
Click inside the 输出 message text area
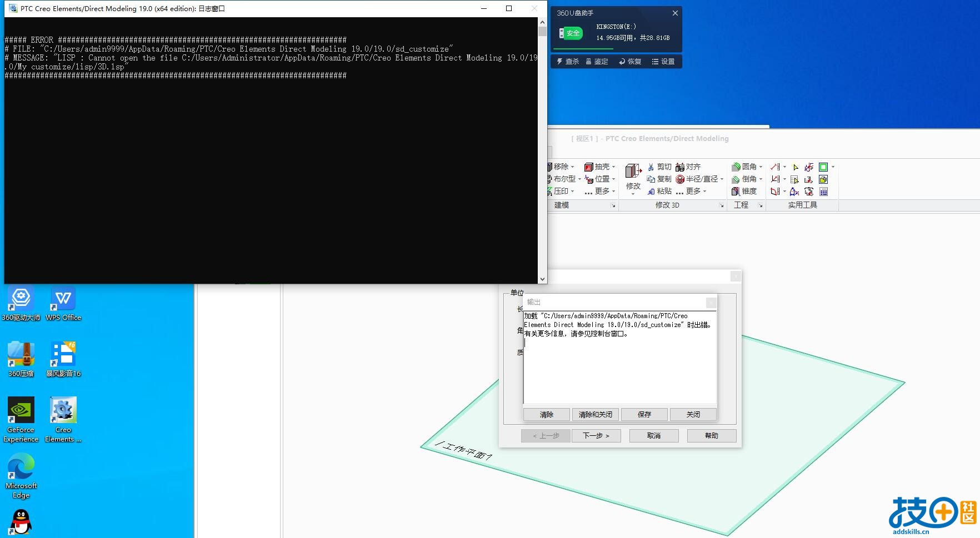click(620, 357)
